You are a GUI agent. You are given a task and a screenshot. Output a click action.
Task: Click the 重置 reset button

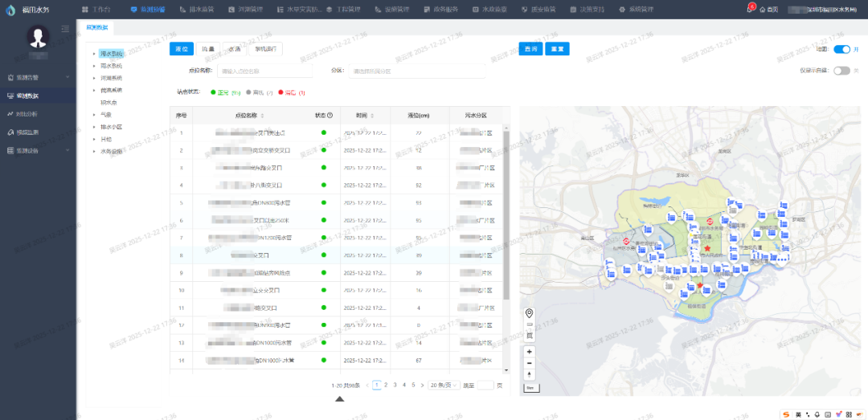coord(556,49)
